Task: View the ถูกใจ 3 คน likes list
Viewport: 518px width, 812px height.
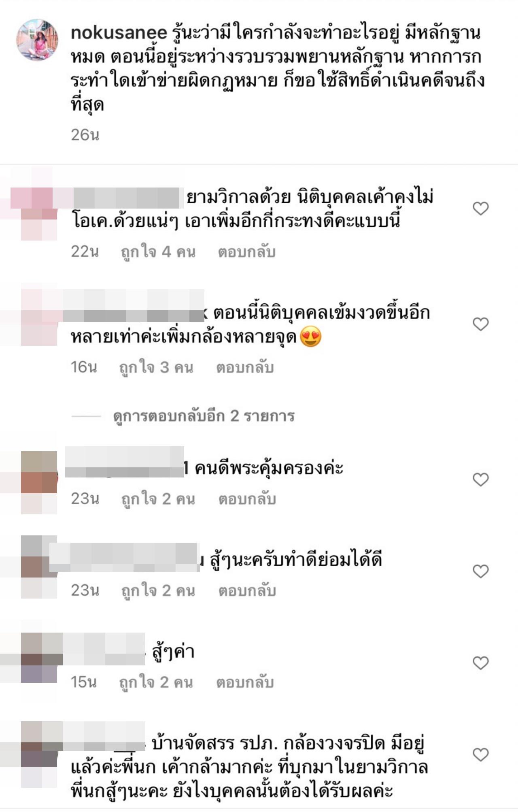Action: [x=156, y=367]
